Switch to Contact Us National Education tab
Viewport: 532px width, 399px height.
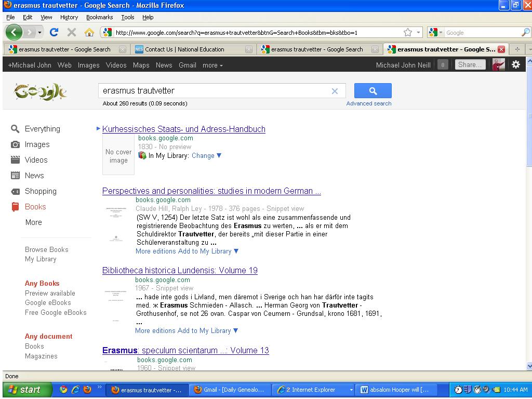193,49
